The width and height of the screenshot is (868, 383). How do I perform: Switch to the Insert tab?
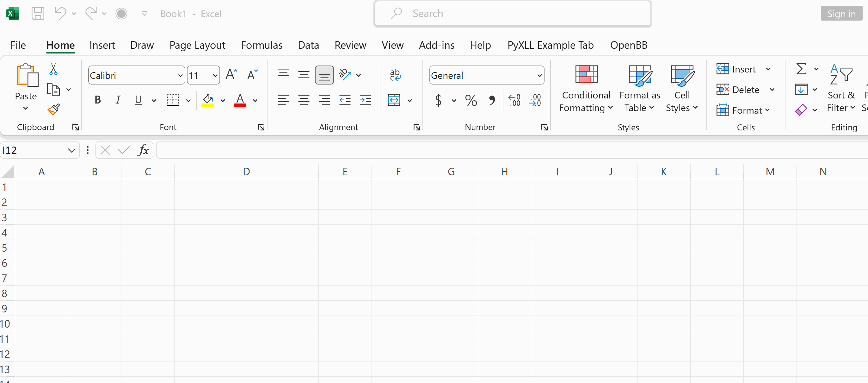pos(102,45)
